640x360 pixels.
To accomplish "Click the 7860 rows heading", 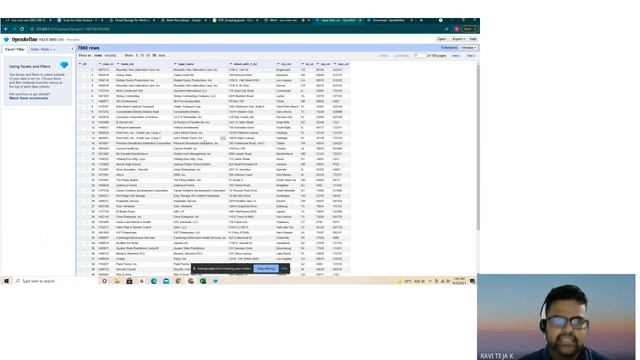I will [x=89, y=48].
